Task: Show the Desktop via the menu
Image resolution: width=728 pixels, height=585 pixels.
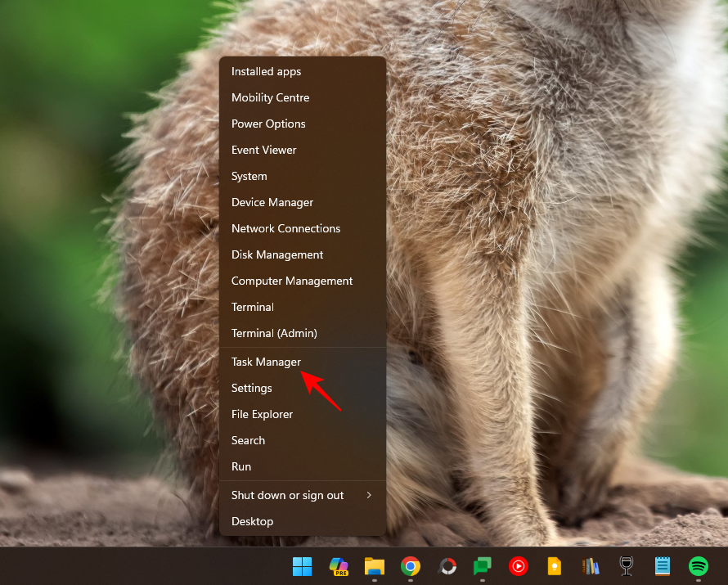Action: (252, 521)
